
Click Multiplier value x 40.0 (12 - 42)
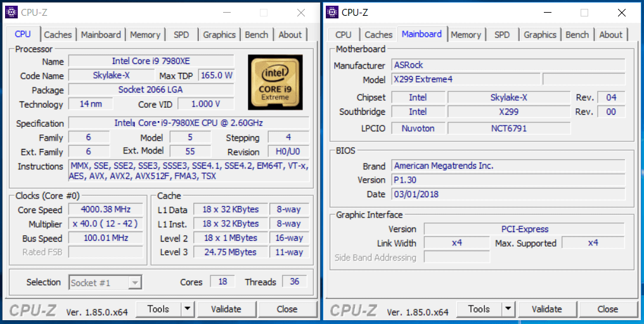pos(106,223)
